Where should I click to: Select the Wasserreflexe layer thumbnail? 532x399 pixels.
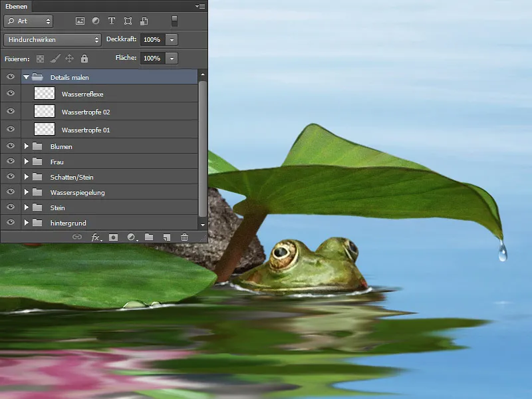[x=45, y=93]
